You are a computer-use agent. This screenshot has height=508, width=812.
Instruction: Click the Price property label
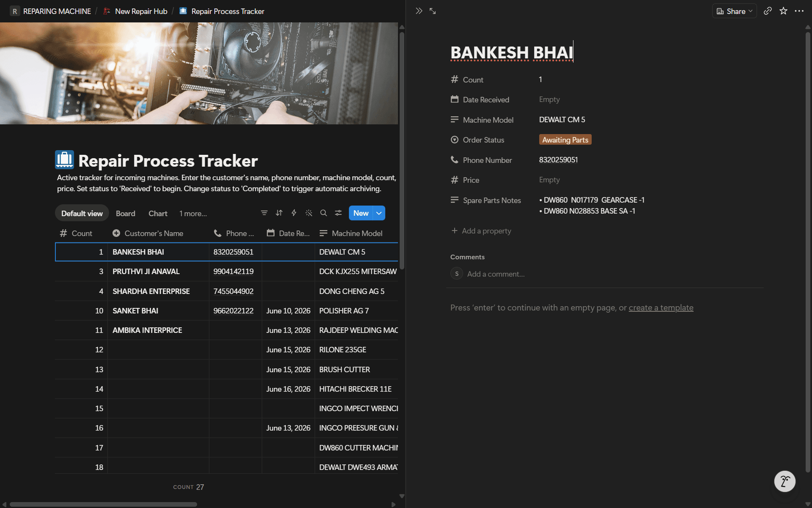[x=471, y=180]
